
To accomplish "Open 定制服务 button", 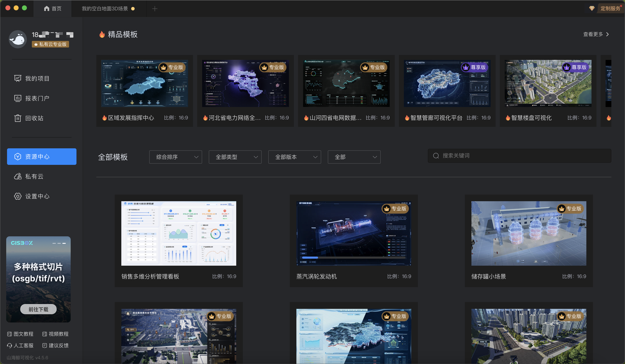I will pyautogui.click(x=610, y=8).
